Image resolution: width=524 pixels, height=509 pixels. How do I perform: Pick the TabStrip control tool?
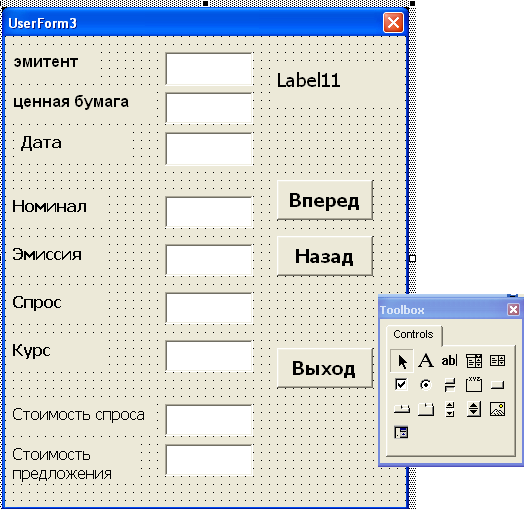click(x=402, y=409)
